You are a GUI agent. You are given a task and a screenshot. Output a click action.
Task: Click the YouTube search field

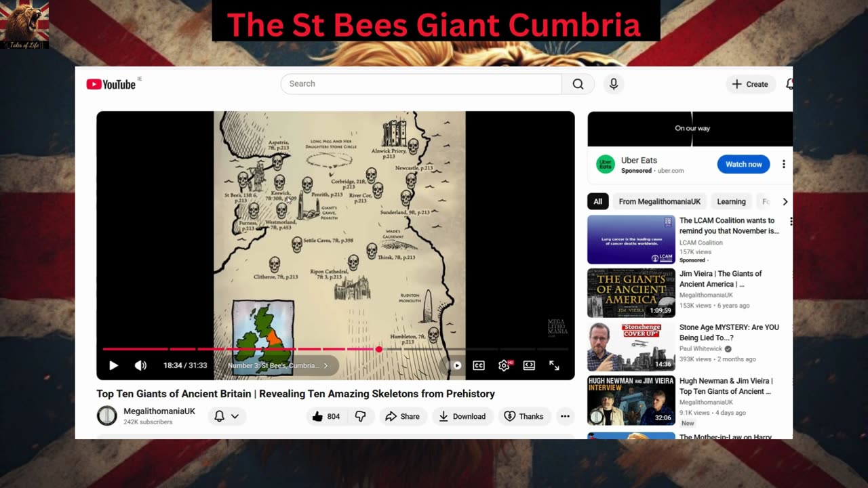[x=421, y=84]
